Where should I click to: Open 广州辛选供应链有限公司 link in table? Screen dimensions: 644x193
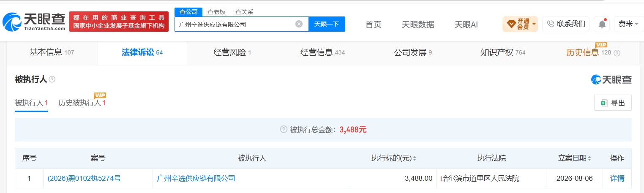(x=196, y=179)
